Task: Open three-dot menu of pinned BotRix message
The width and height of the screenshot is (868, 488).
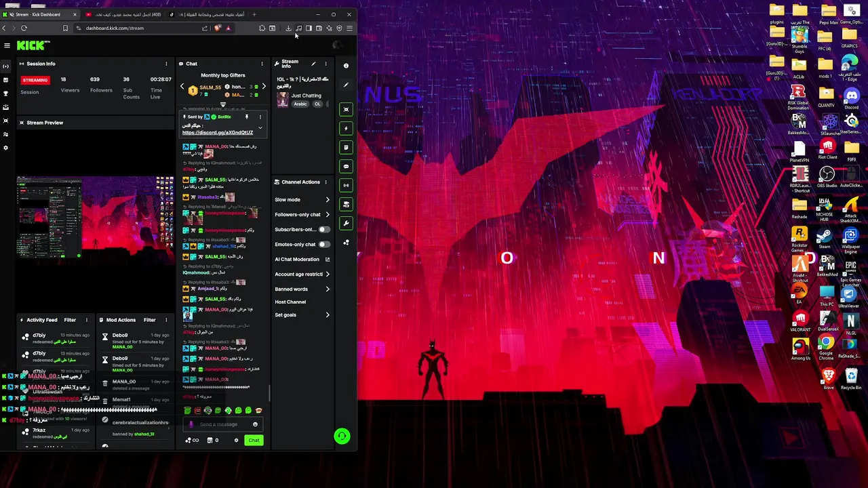Action: click(x=260, y=117)
